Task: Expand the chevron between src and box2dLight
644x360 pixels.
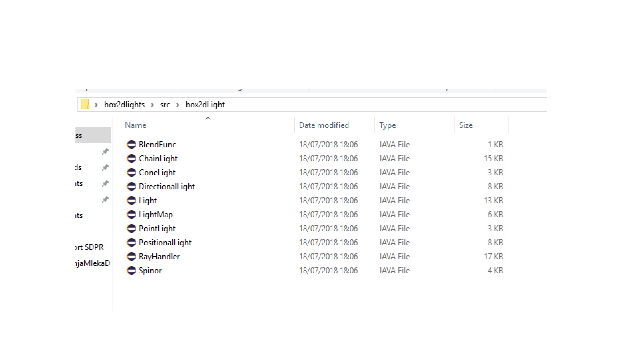Action: coord(178,105)
